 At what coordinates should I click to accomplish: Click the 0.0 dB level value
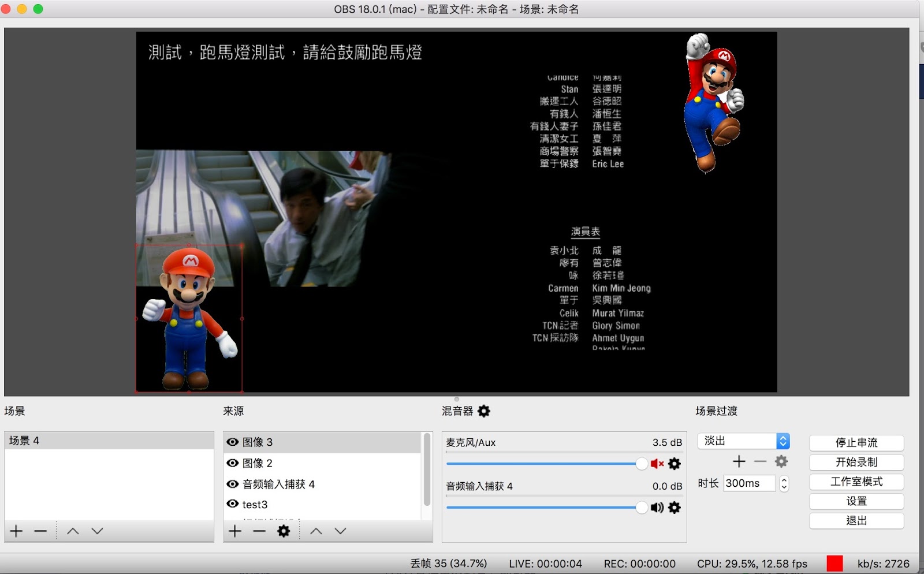point(668,486)
